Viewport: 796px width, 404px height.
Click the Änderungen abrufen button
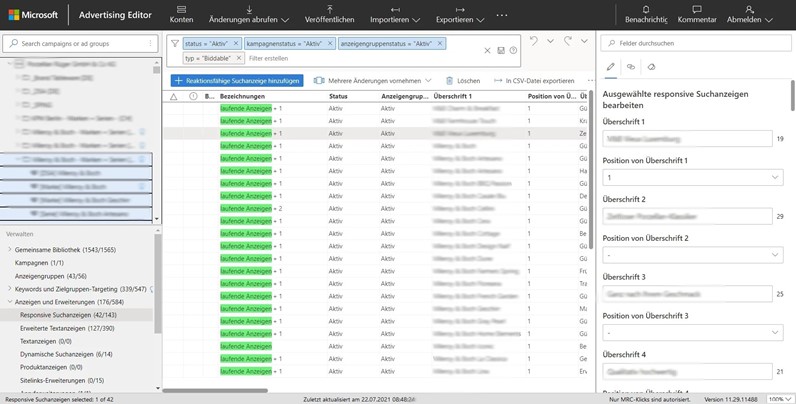pyautogui.click(x=249, y=15)
